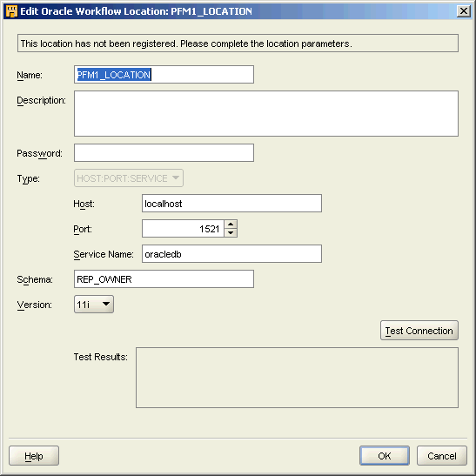Click the Test Connection button
476x476 pixels.
[x=419, y=331]
